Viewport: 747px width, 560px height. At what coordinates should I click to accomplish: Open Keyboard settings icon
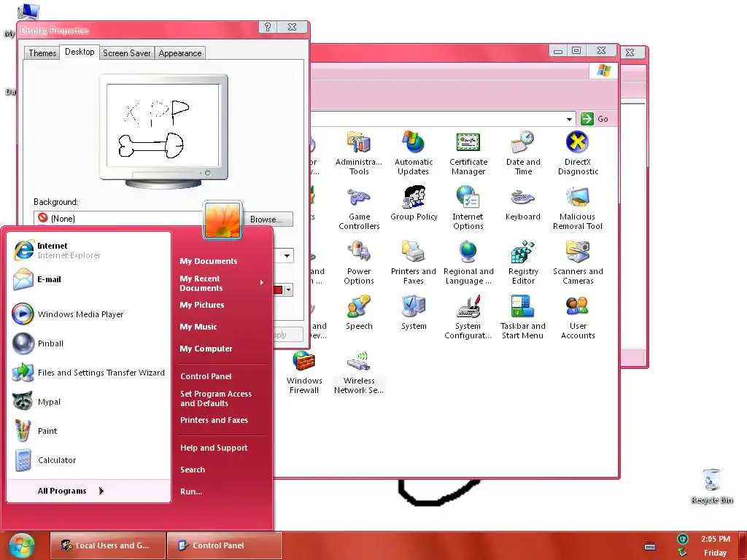click(x=522, y=203)
